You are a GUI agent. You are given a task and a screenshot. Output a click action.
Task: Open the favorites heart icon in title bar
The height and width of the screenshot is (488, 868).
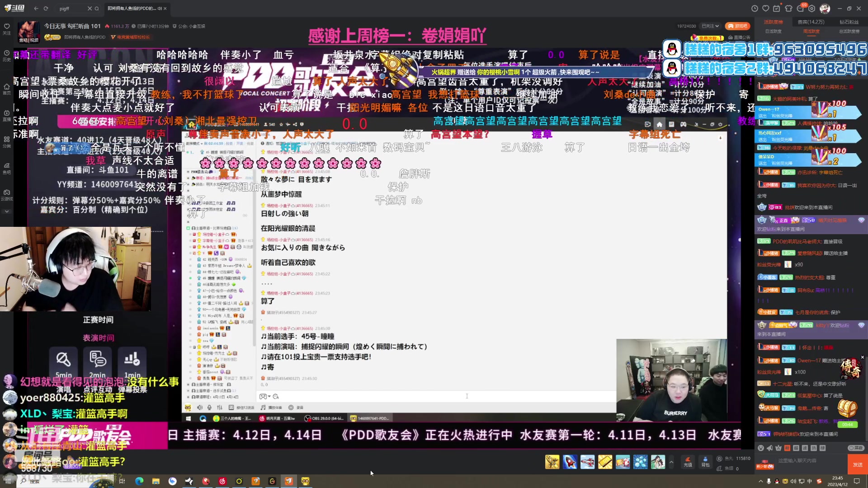[x=765, y=9]
